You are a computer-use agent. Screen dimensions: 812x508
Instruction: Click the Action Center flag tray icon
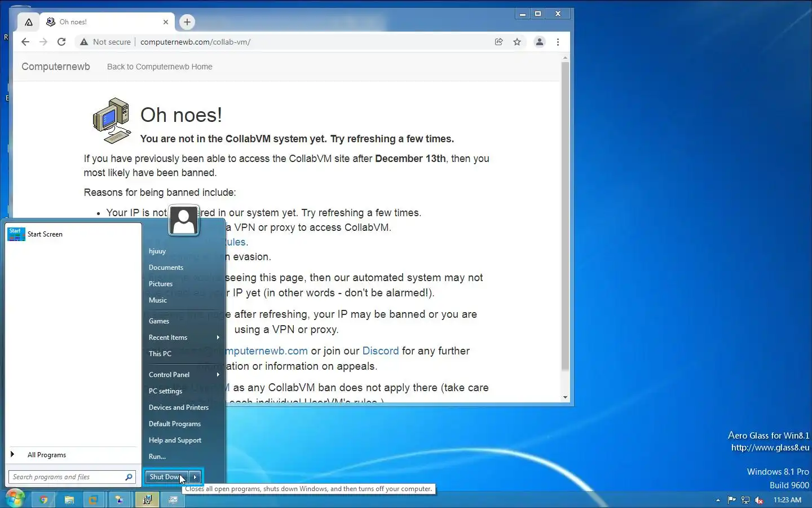[x=731, y=500]
